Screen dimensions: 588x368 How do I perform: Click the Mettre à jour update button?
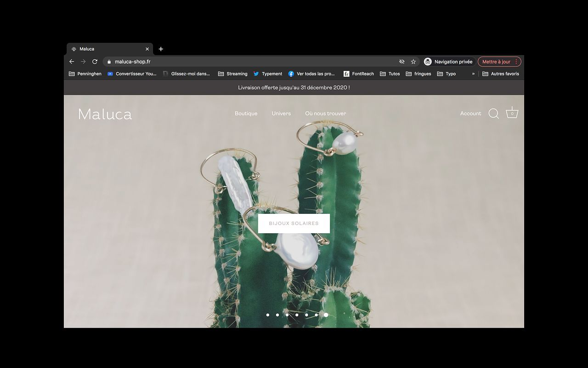point(499,62)
